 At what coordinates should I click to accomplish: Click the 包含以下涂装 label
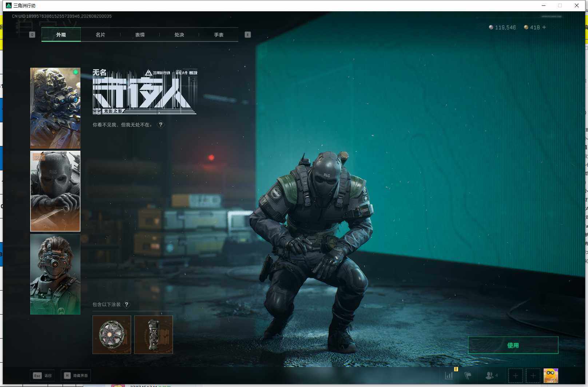tap(107, 304)
